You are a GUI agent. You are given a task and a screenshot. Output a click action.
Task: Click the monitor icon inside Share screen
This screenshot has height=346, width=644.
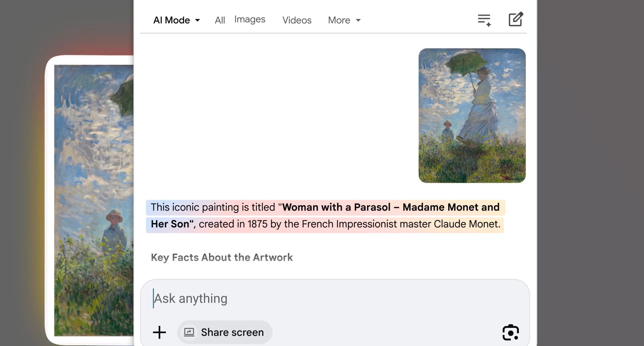click(x=189, y=332)
